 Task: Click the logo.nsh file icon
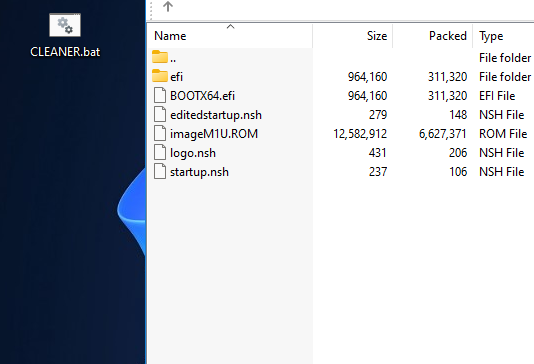point(160,152)
